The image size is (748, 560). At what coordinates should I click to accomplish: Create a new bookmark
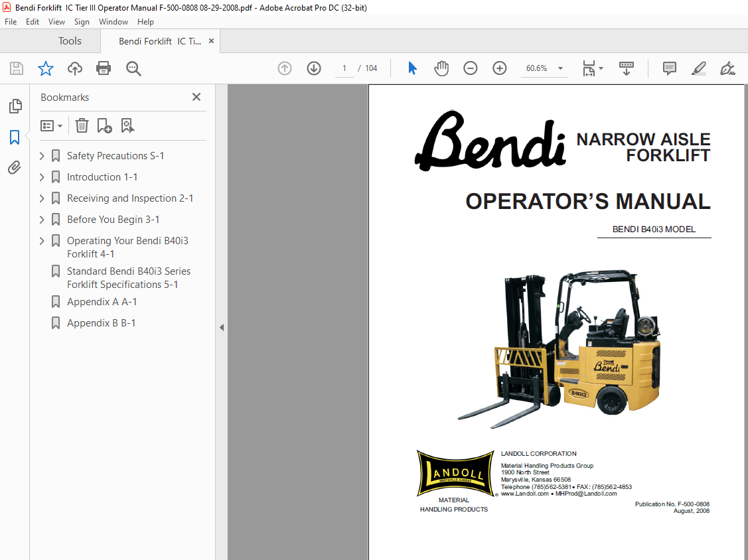click(x=104, y=125)
